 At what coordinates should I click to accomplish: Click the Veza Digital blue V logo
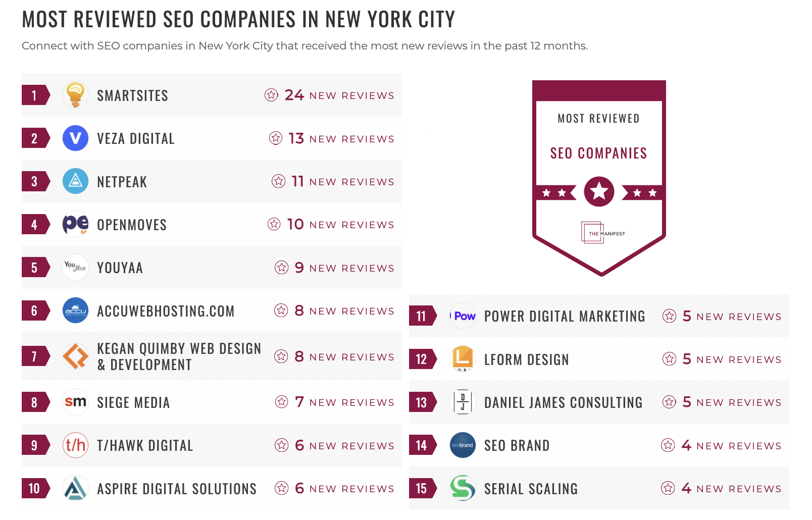tap(75, 138)
